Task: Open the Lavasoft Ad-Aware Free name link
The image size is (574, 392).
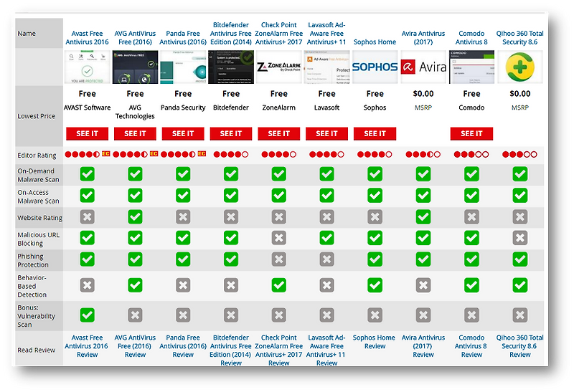Action: [326, 33]
